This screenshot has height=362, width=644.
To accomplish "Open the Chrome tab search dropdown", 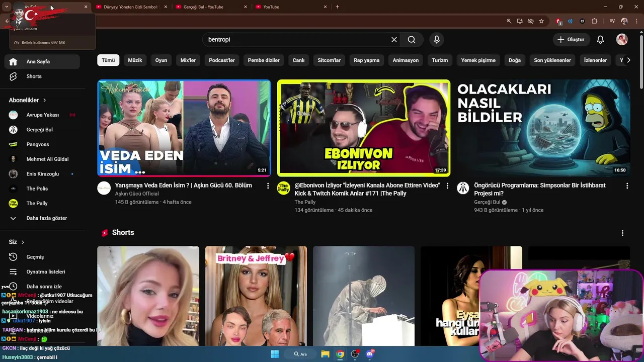I will (x=7, y=7).
